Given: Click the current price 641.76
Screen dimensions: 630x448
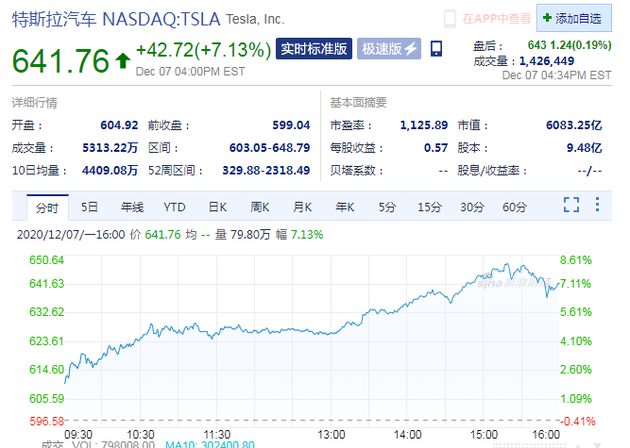Looking at the screenshot, I should tap(61, 61).
